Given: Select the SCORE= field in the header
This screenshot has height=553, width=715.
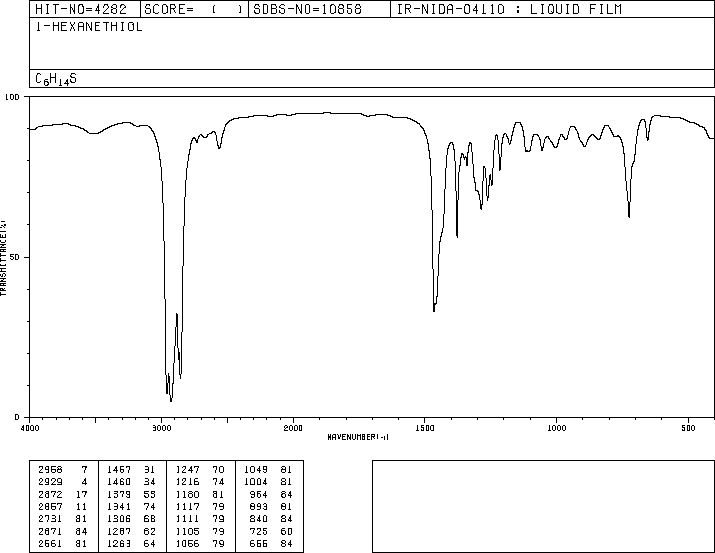Looking at the screenshot, I should (194, 9).
